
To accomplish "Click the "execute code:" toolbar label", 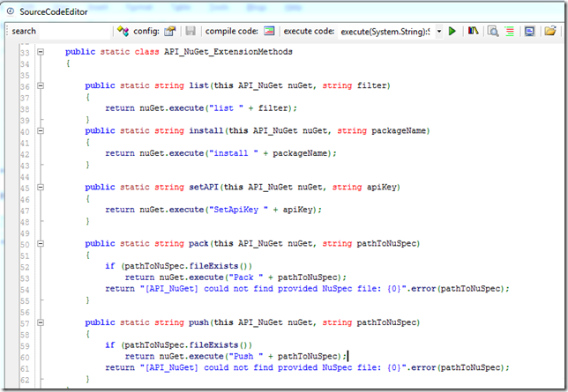I will (x=309, y=32).
